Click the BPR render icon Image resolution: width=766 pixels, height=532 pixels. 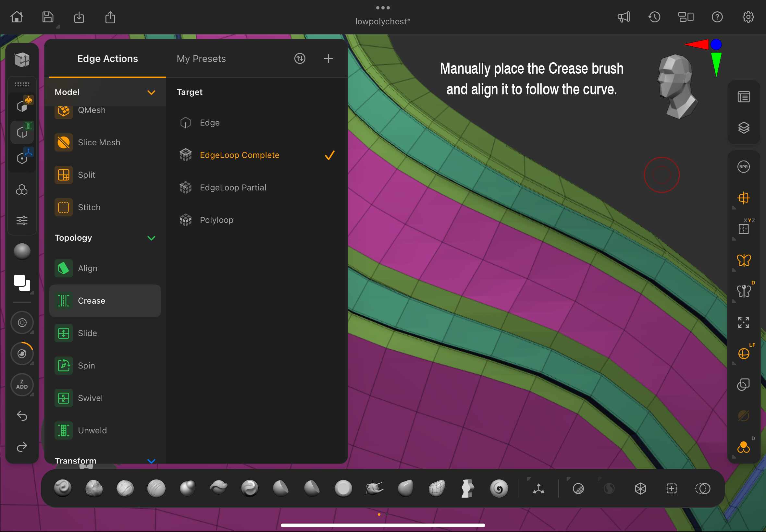pyautogui.click(x=743, y=167)
